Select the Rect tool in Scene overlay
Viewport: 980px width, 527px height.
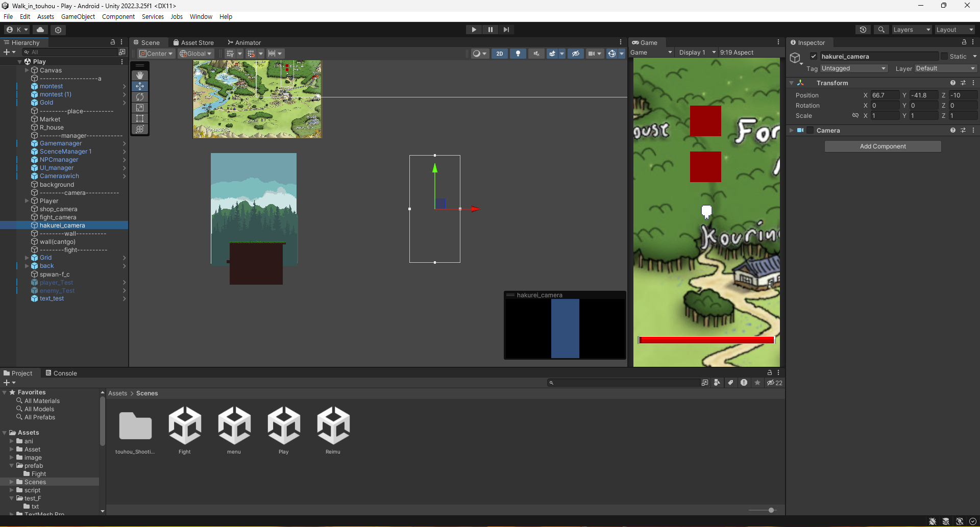140,118
